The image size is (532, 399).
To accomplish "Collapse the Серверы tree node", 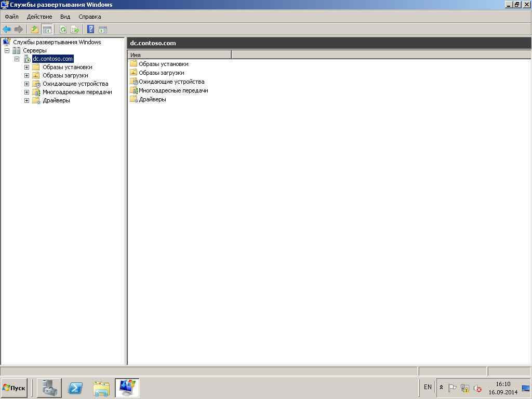I will click(x=7, y=50).
